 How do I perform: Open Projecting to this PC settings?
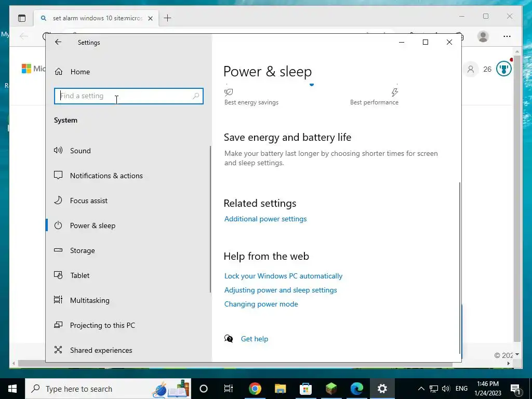pos(102,325)
